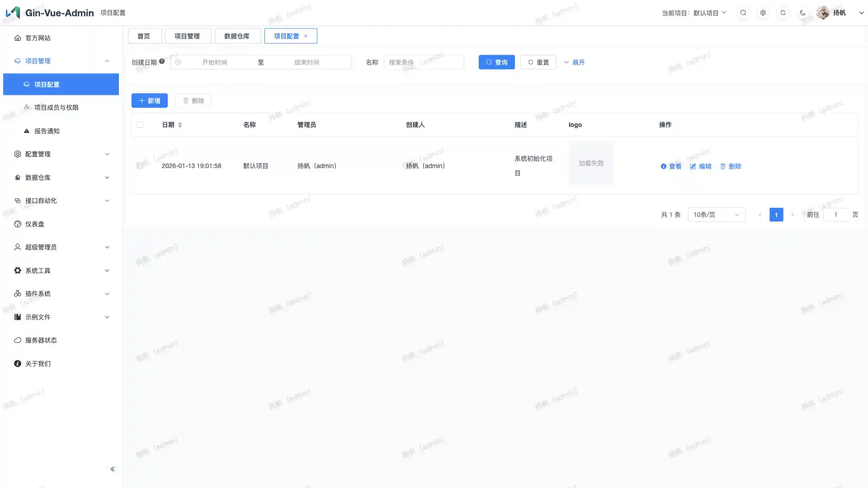868x488 pixels.
Task: Click the refresh icon in header
Action: pos(783,13)
